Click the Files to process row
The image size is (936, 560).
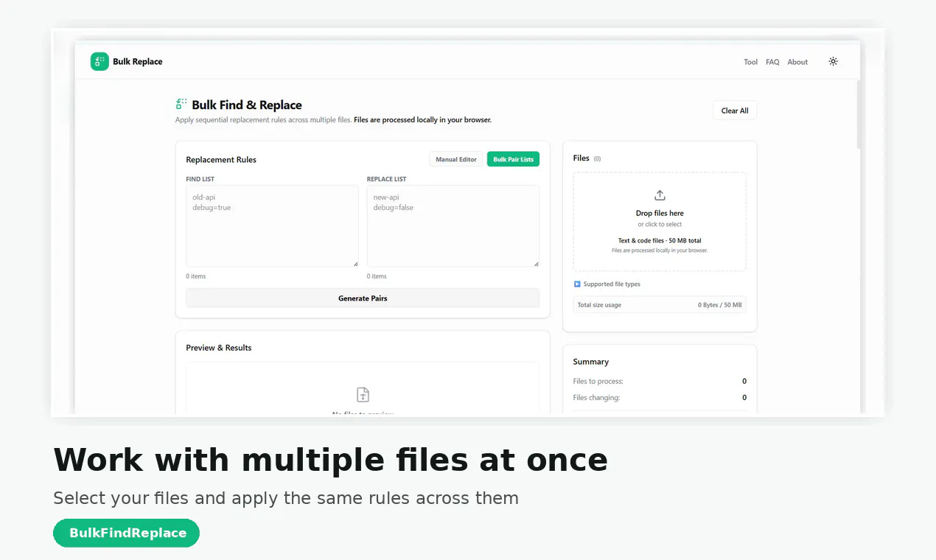pyautogui.click(x=660, y=382)
